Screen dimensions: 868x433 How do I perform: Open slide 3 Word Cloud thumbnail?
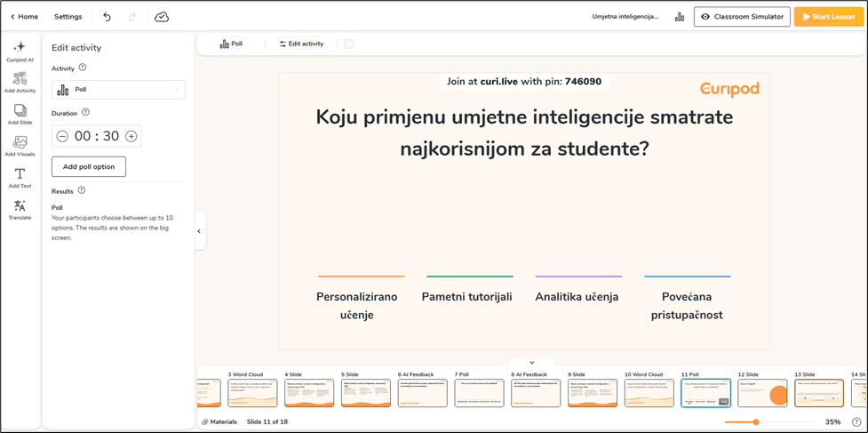coord(252,393)
